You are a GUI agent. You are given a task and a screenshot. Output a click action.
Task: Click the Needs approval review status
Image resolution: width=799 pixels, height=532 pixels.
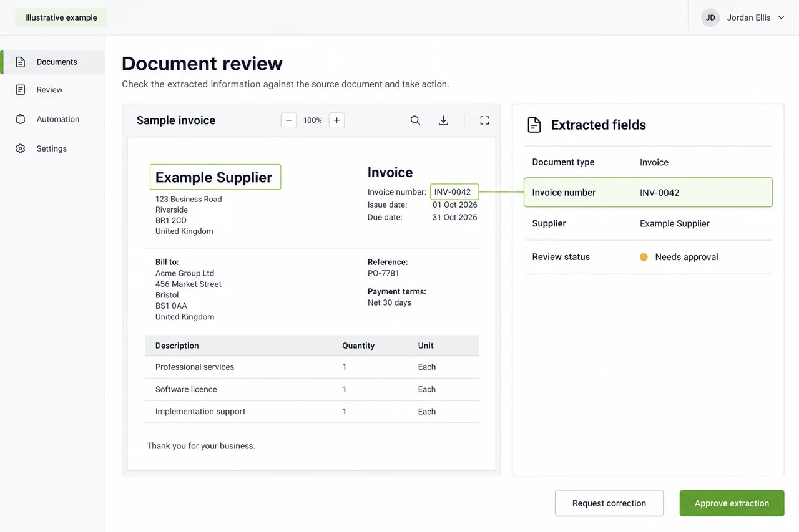679,257
